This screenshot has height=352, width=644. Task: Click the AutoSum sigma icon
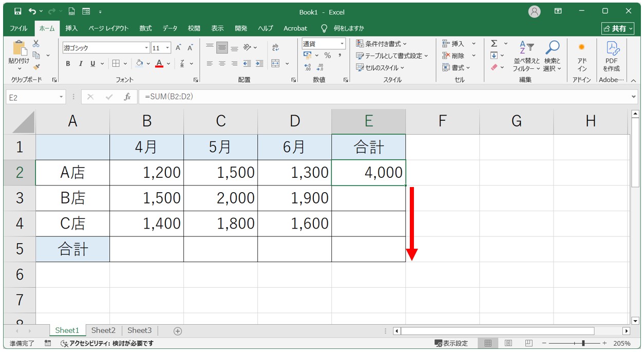(x=494, y=44)
